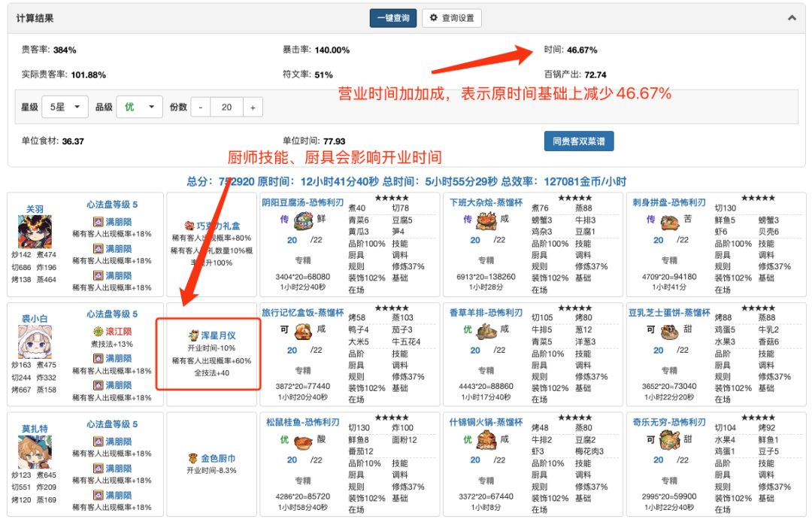Click 下班大杂烩 score 6913*20=138260
Image resolution: width=812 pixels, height=522 pixels.
[x=486, y=277]
